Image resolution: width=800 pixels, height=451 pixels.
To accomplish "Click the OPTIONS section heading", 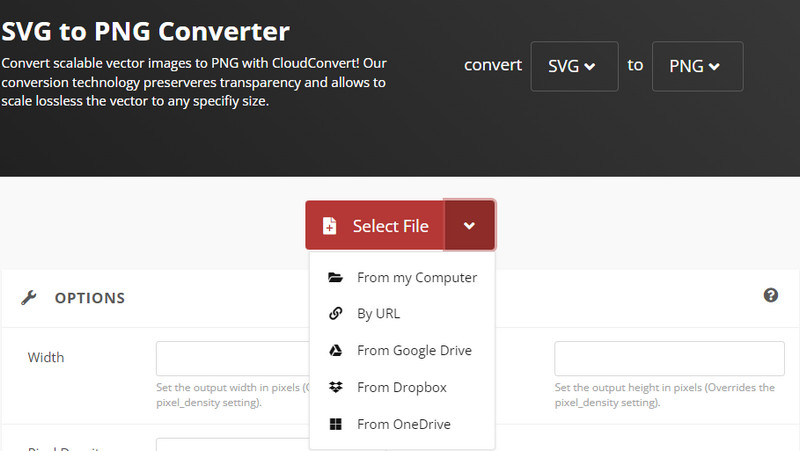I will pos(90,298).
